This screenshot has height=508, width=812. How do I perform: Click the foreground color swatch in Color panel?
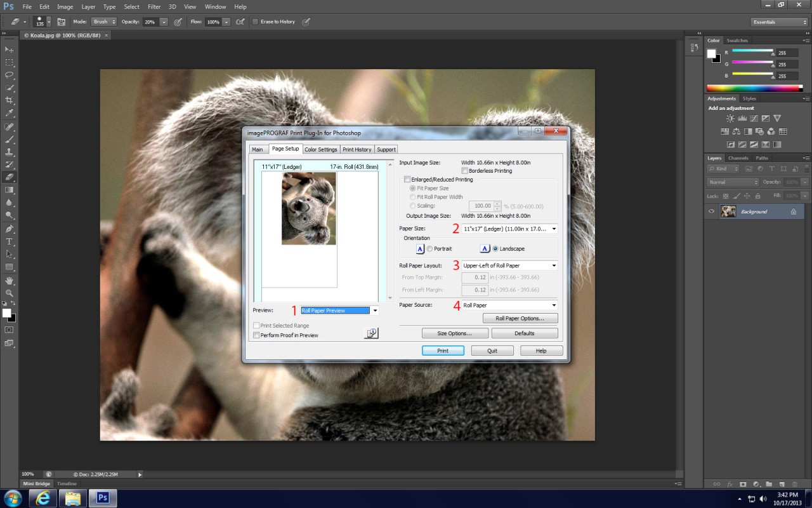click(711, 53)
